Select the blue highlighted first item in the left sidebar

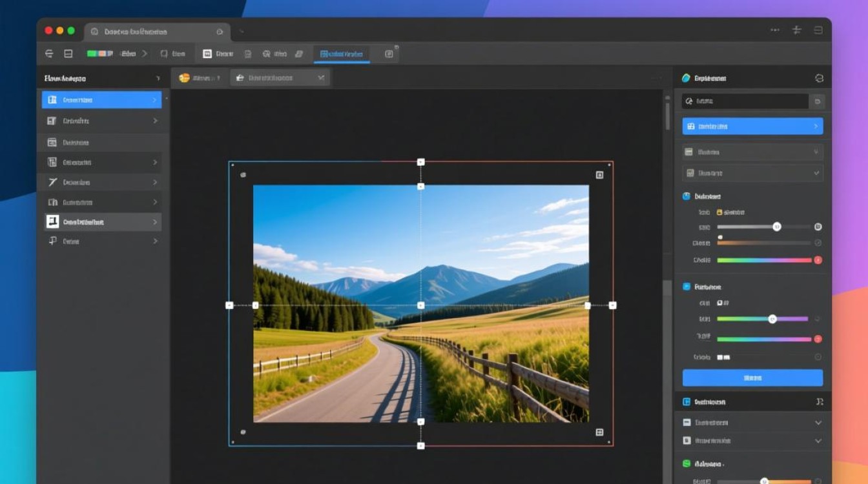click(101, 100)
